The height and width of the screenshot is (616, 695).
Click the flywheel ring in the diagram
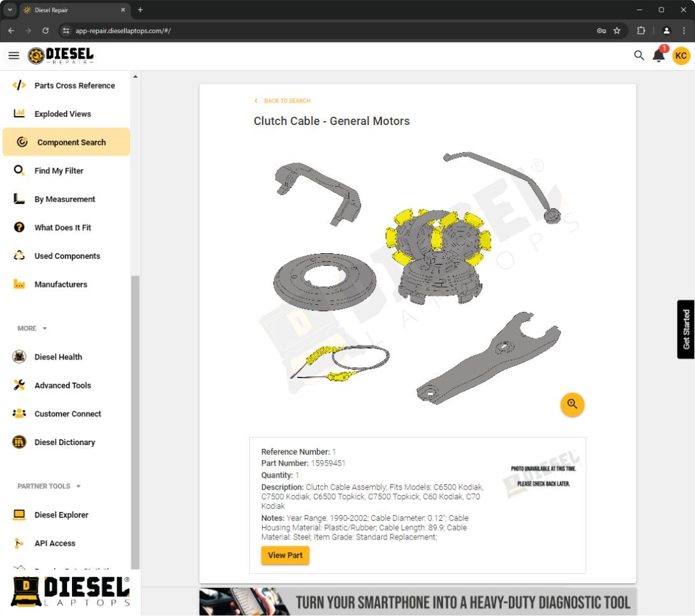point(325,281)
